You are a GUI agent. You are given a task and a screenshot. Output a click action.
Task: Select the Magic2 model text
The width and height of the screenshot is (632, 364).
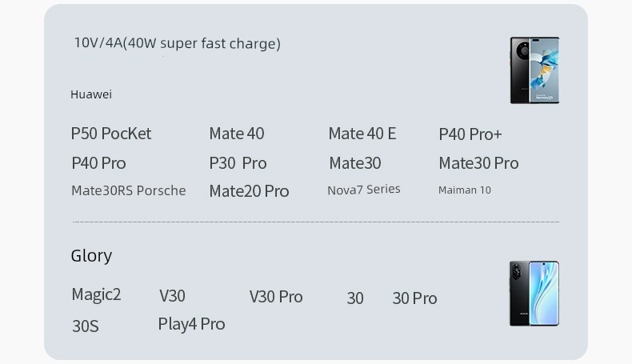(96, 294)
